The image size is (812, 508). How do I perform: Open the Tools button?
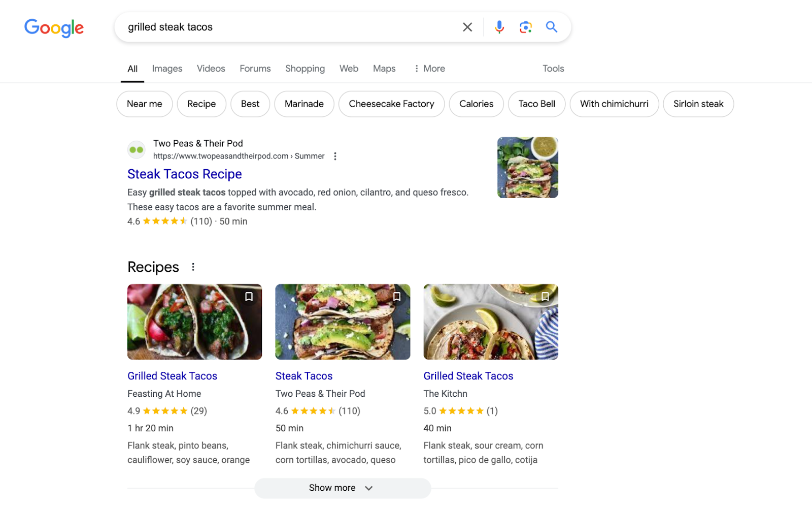[553, 69]
